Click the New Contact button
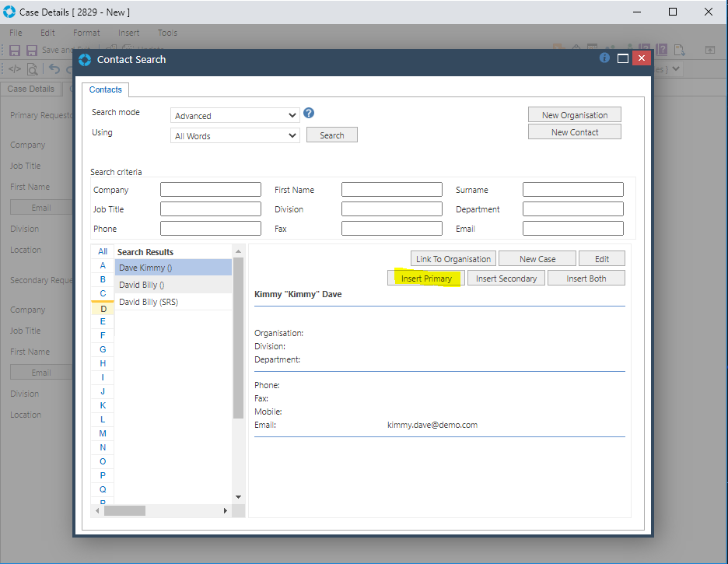728x564 pixels. tap(575, 132)
